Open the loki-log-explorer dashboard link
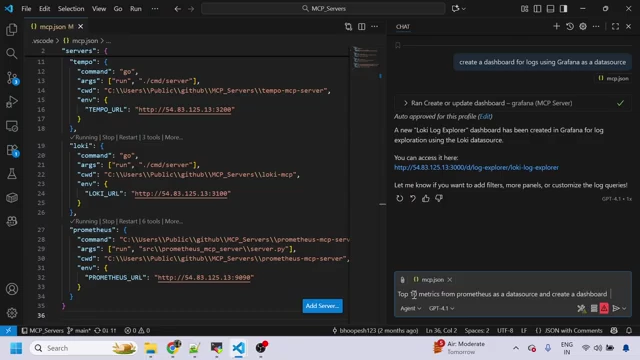640x360 pixels. [x=476, y=167]
